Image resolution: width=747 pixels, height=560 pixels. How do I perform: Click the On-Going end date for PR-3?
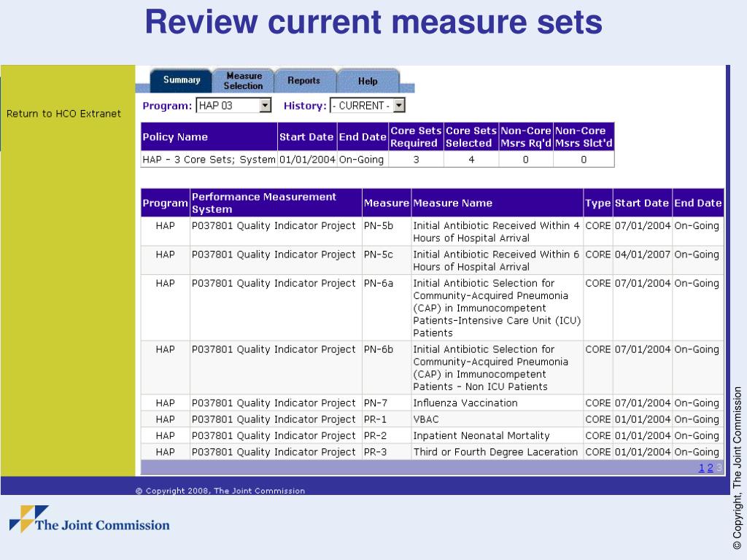[697, 452]
